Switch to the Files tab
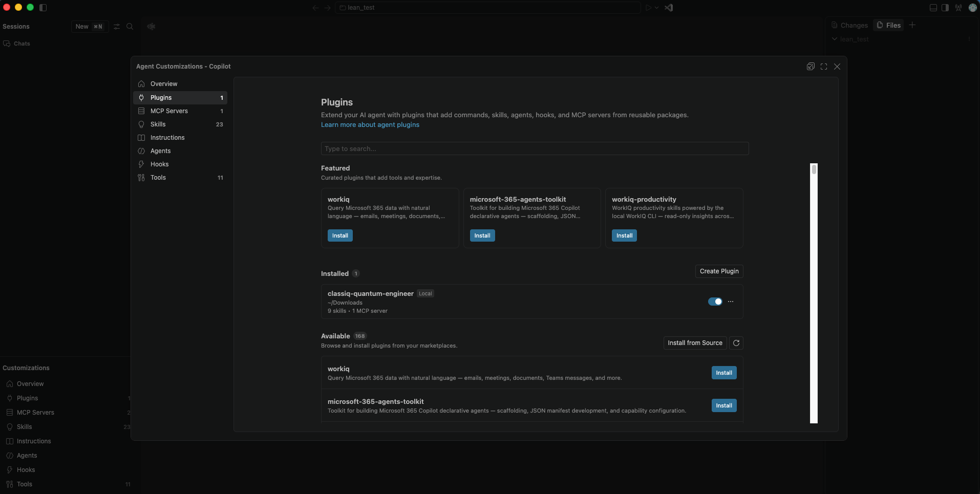Viewport: 980px width, 494px height. pos(889,25)
